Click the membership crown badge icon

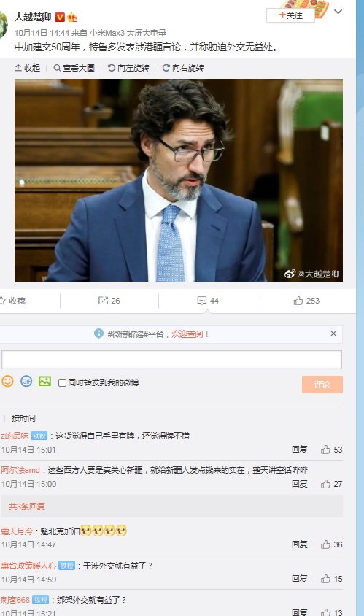pos(72,18)
